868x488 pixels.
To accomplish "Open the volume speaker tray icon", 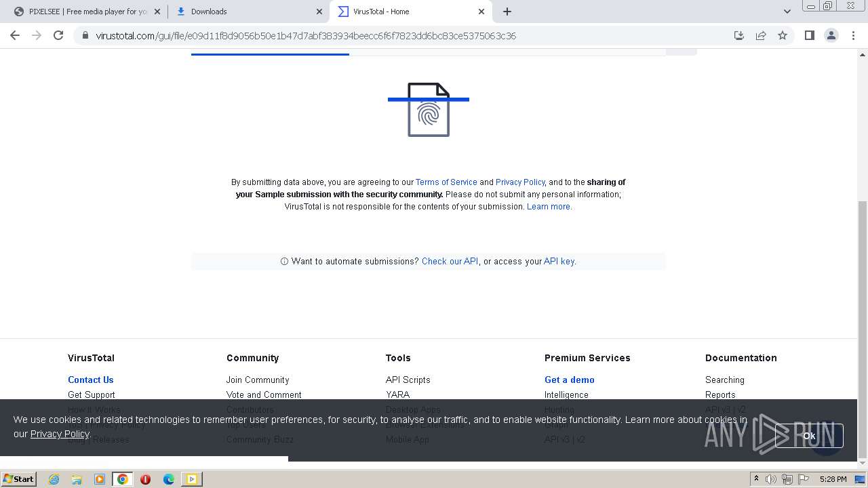I will [771, 479].
